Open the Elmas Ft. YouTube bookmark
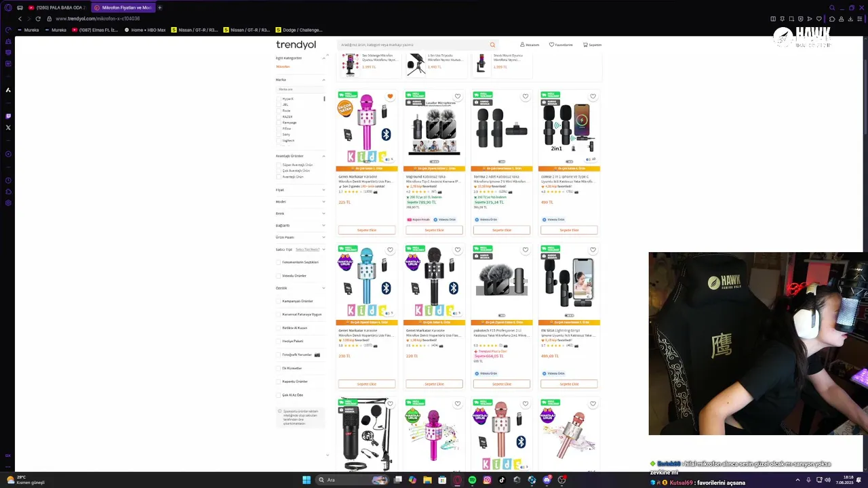Viewport: 868px width, 488px height. pyautogui.click(x=95, y=30)
